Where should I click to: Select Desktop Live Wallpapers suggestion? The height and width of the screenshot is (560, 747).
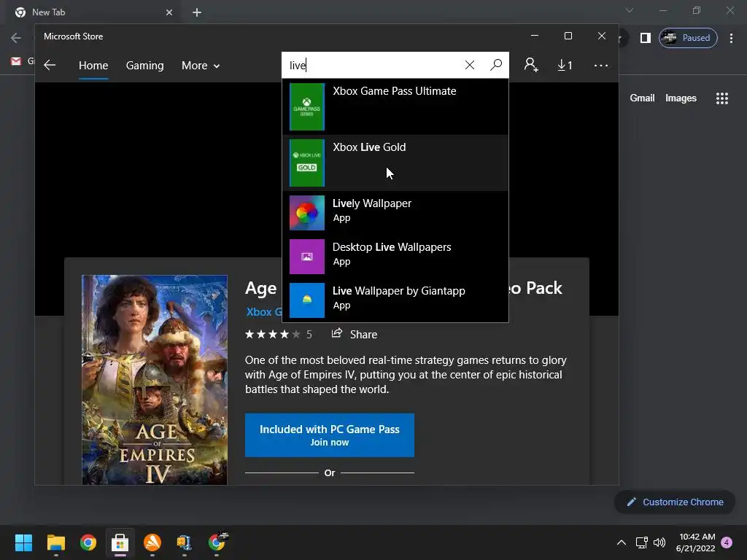pyautogui.click(x=395, y=257)
